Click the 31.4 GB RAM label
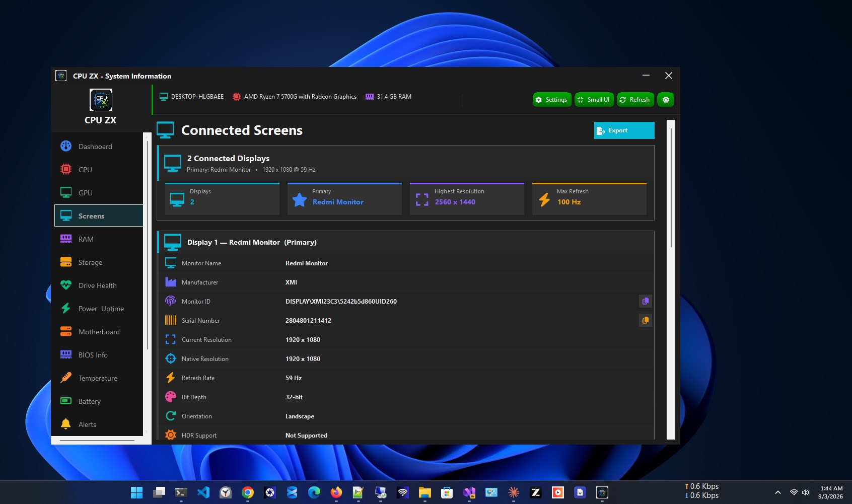The image size is (852, 504). click(x=394, y=97)
